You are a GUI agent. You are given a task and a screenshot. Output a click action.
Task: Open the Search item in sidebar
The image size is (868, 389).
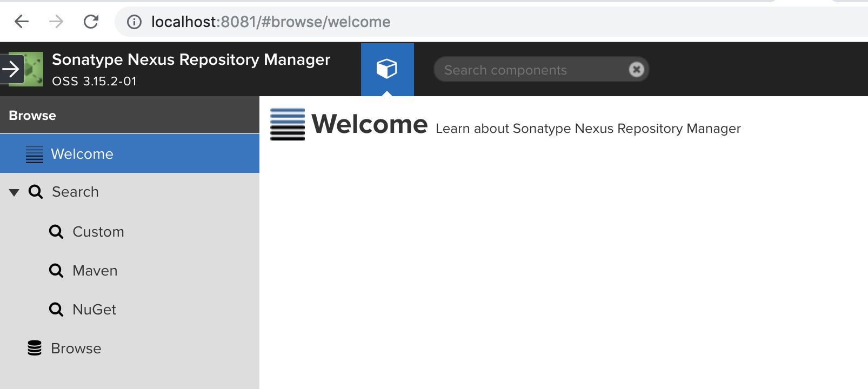pos(75,192)
